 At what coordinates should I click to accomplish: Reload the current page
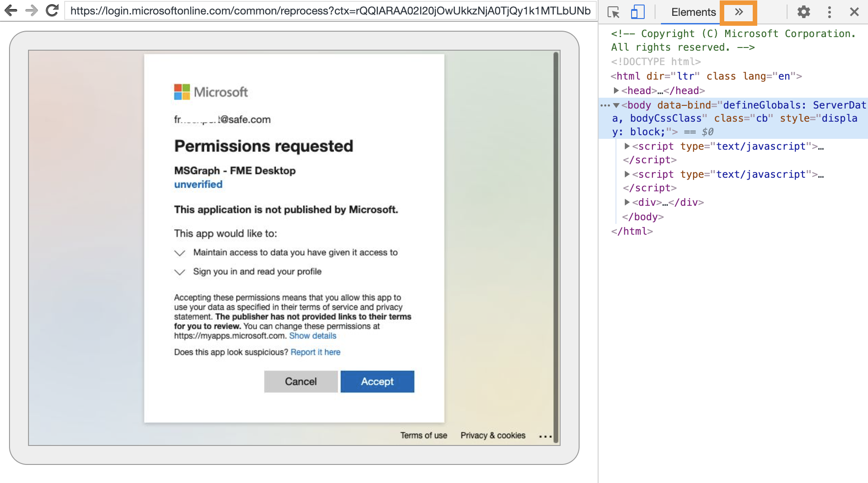coord(52,11)
